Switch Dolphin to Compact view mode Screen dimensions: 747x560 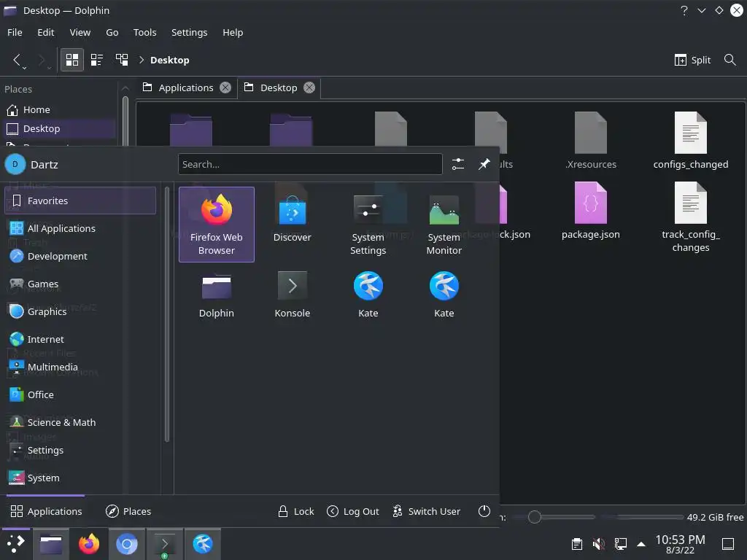(97, 60)
